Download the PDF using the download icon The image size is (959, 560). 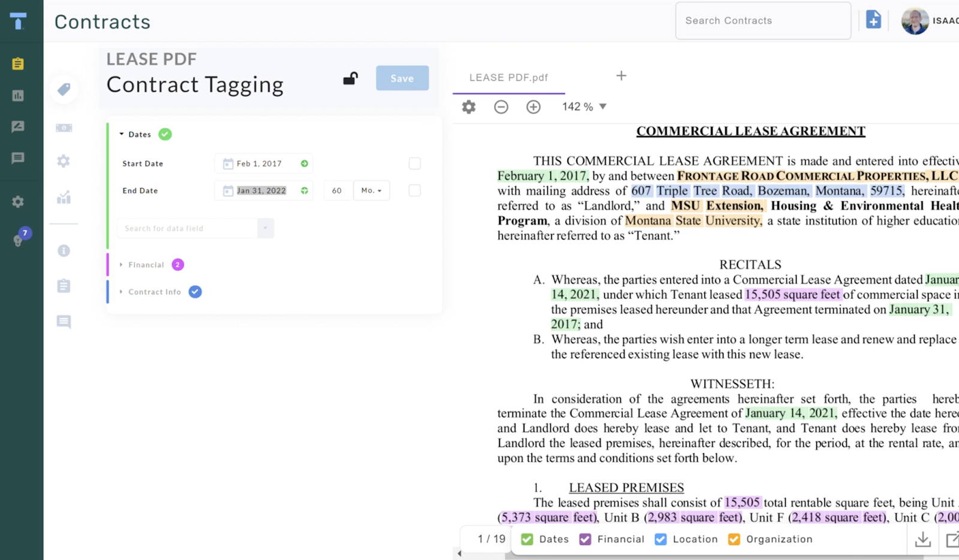pyautogui.click(x=923, y=539)
